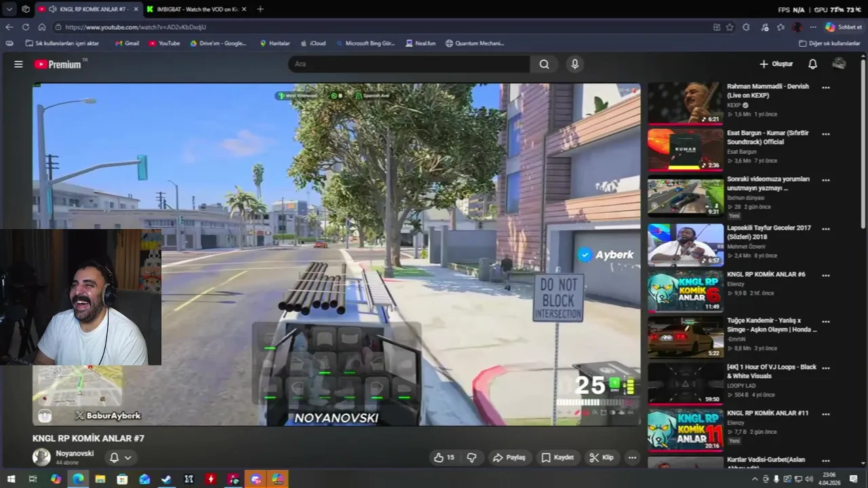
Task: Open the Haritalar bookmark
Action: tap(275, 43)
